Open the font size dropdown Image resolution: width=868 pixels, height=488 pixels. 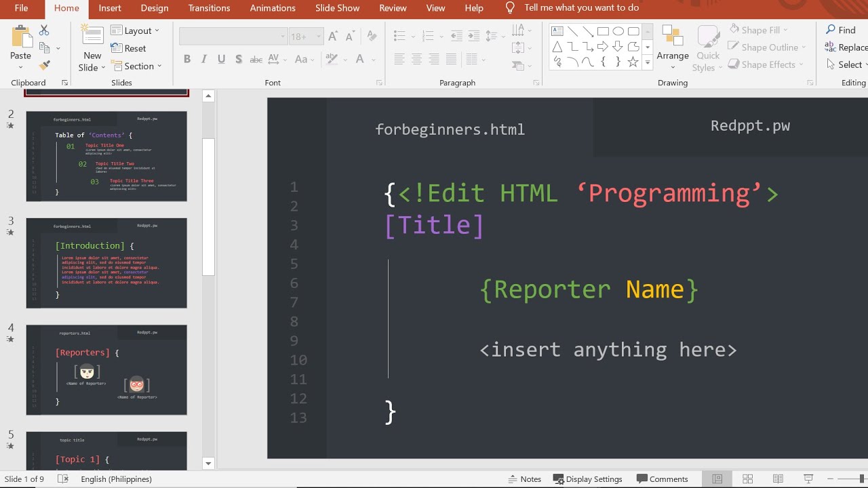[317, 37]
